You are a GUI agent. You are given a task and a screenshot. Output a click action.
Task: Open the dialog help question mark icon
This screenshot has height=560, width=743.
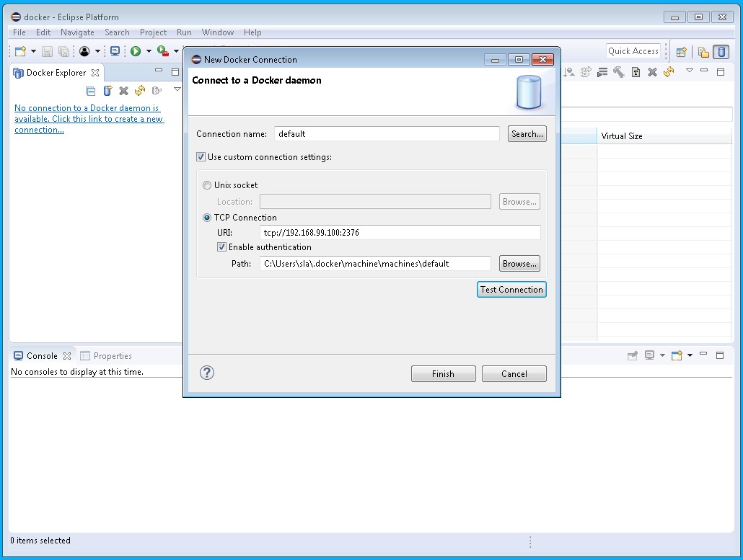click(x=207, y=373)
